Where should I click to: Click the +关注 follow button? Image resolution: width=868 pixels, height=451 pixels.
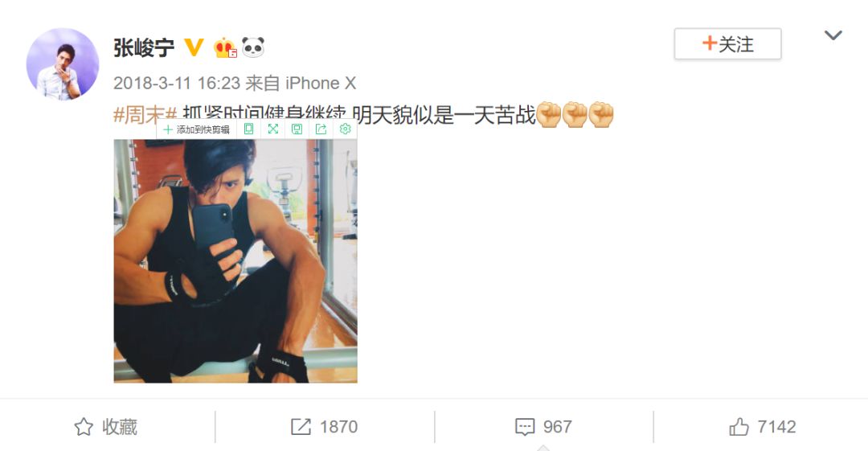tap(727, 43)
